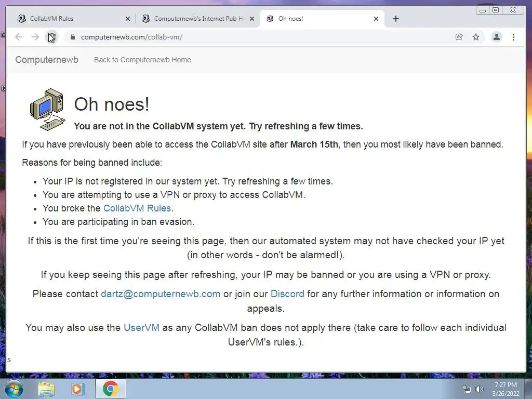Click the browser forward arrow

(x=35, y=37)
